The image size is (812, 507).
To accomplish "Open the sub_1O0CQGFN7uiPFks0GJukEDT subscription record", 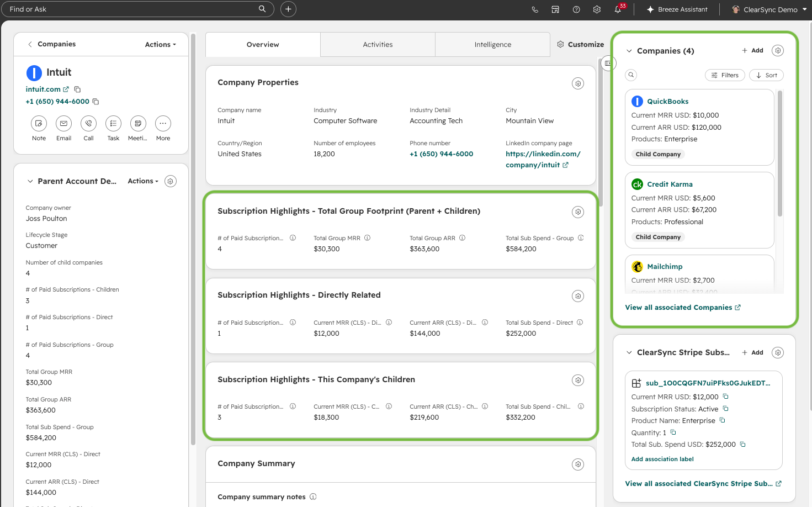I will tap(708, 383).
